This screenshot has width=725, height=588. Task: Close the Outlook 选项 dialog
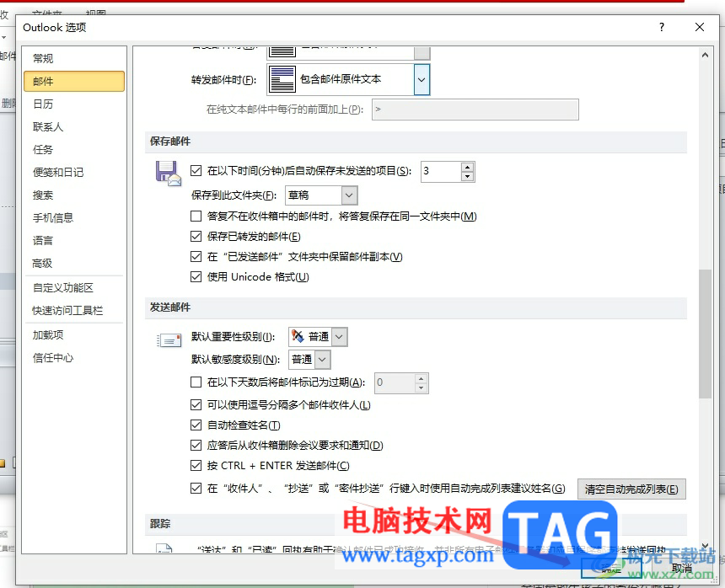(700, 27)
